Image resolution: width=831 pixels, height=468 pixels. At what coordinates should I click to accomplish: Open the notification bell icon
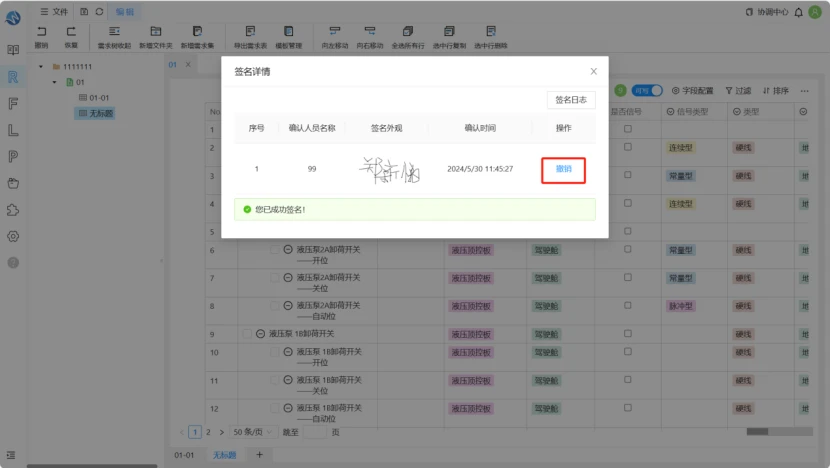[799, 12]
